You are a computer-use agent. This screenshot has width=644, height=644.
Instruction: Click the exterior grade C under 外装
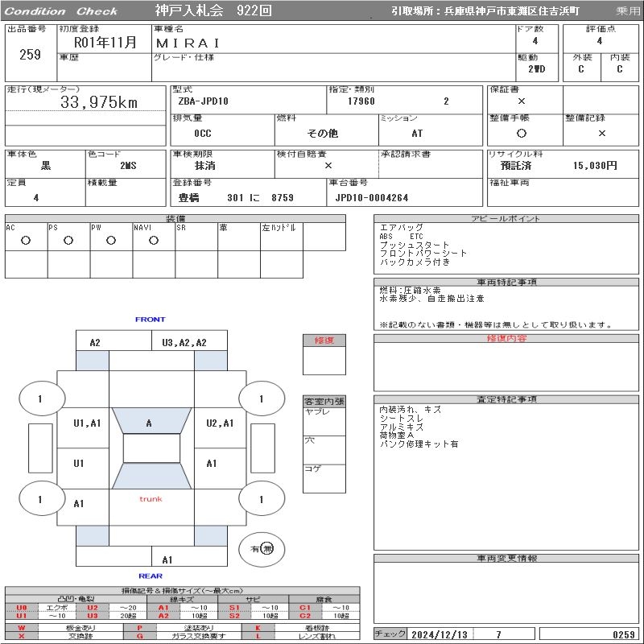click(580, 69)
